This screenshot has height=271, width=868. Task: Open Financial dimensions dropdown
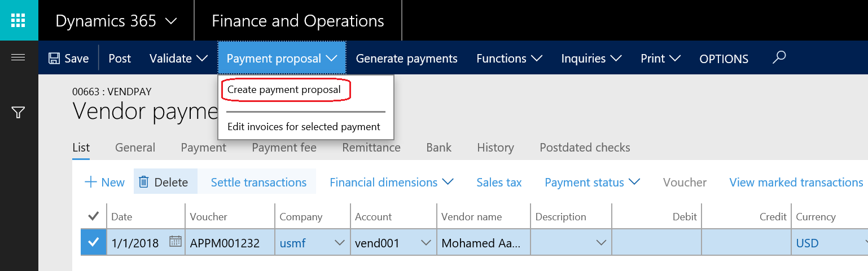(392, 182)
